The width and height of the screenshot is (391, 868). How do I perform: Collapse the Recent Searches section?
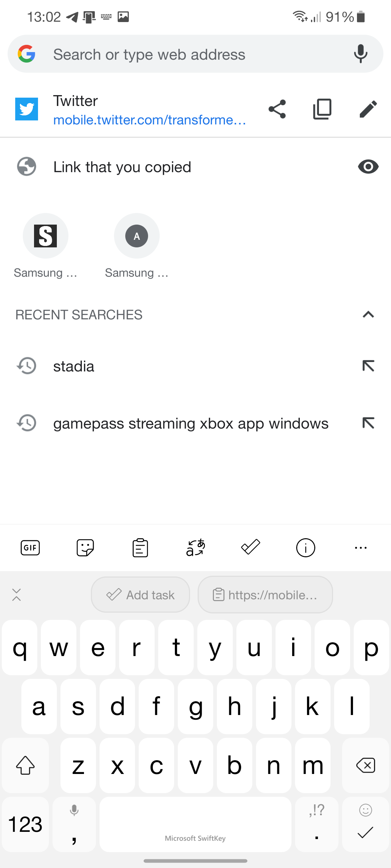(368, 314)
